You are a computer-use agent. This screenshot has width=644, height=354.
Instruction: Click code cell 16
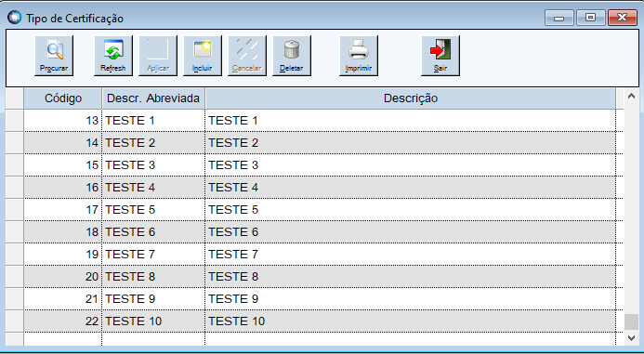point(63,188)
